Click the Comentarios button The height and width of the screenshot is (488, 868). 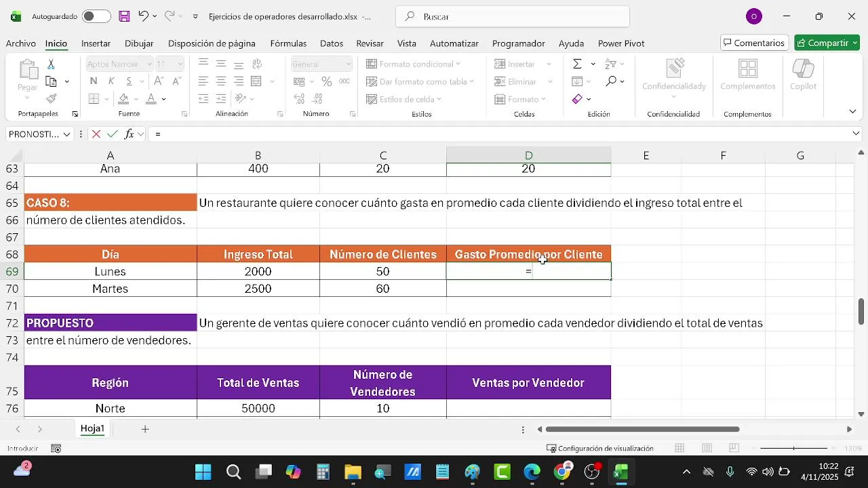754,43
